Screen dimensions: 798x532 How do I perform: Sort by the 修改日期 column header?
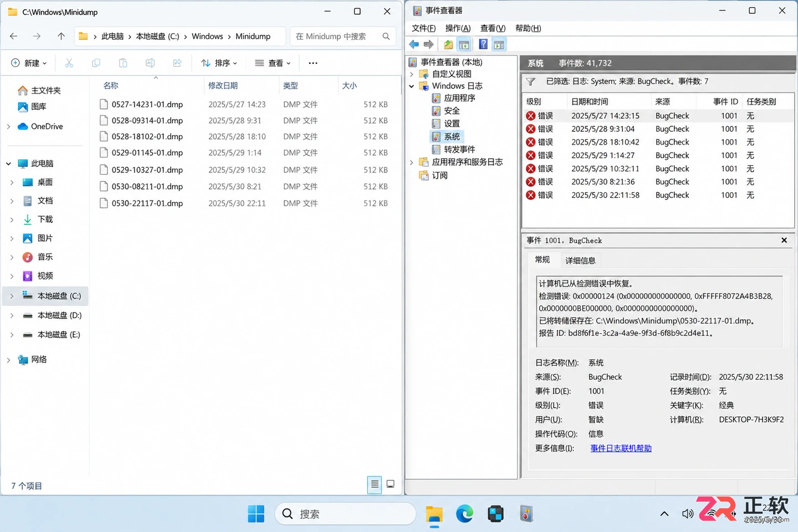click(223, 85)
